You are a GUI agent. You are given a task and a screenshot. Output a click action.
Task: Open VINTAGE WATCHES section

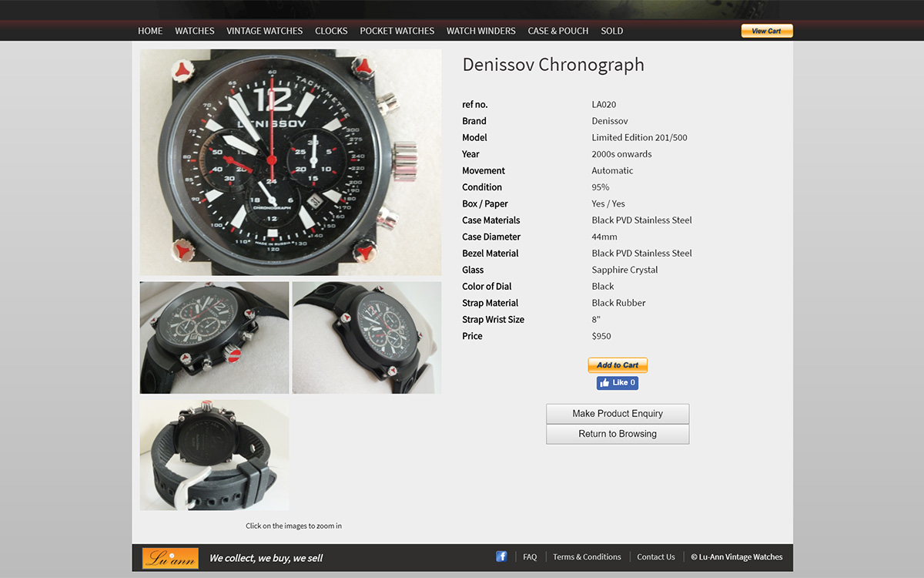point(265,31)
